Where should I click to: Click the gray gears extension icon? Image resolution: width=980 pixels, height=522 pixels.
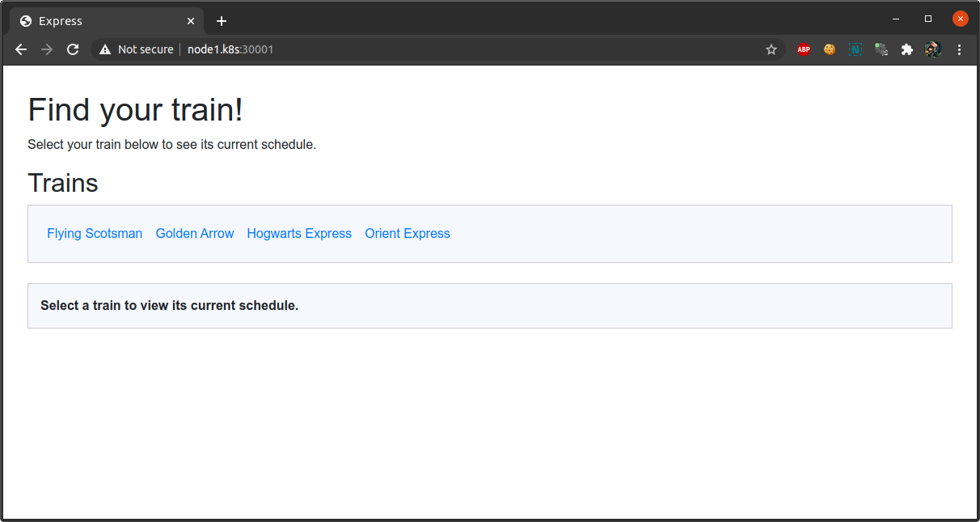point(881,49)
